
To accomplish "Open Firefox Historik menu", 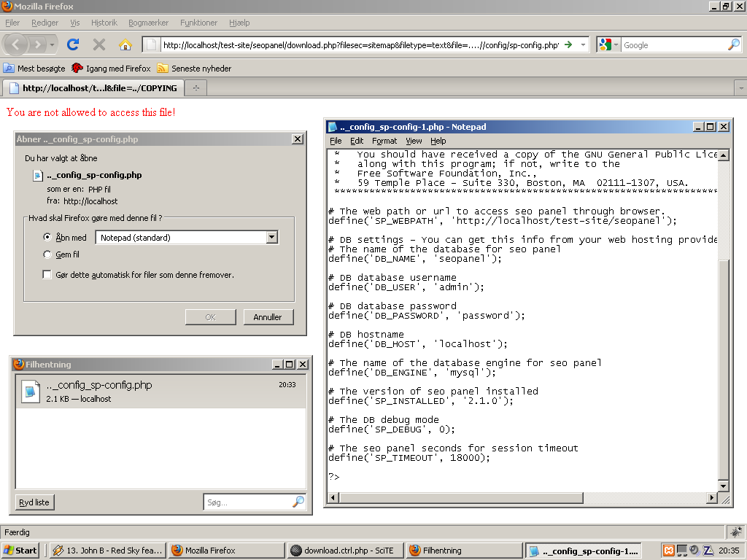I will (x=104, y=23).
